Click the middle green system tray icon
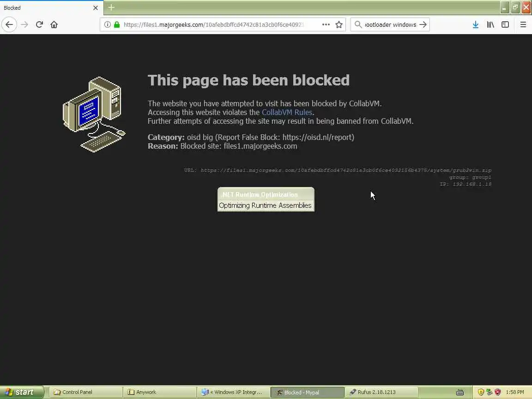The height and width of the screenshot is (399, 532). click(x=489, y=392)
